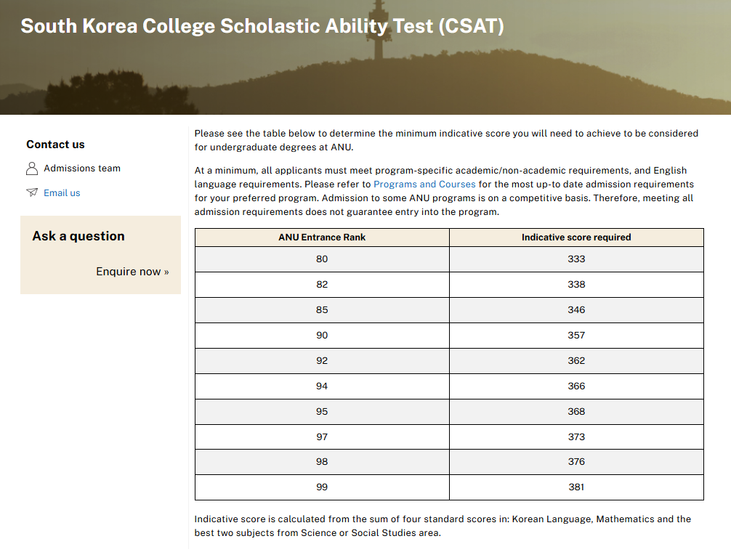Click the Contact us heading
The width and height of the screenshot is (731, 560).
[x=55, y=145]
